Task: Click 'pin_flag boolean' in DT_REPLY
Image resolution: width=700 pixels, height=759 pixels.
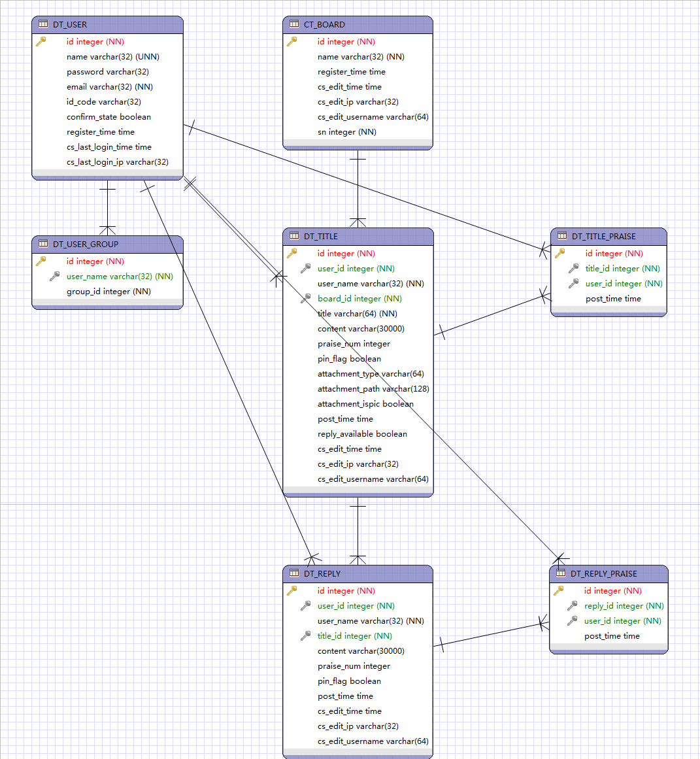Action: coord(349,681)
